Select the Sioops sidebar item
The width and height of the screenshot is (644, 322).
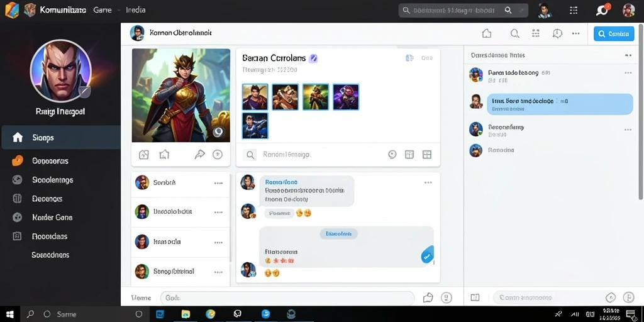pos(60,138)
